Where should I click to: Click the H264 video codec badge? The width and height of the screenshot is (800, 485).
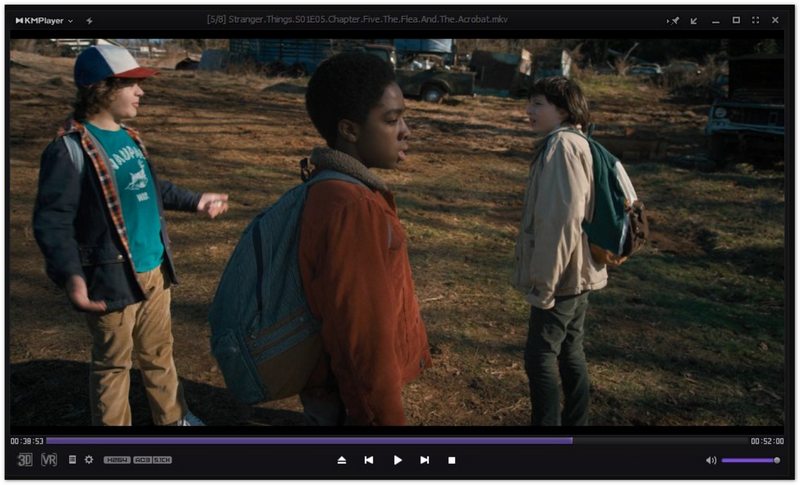coord(117,460)
